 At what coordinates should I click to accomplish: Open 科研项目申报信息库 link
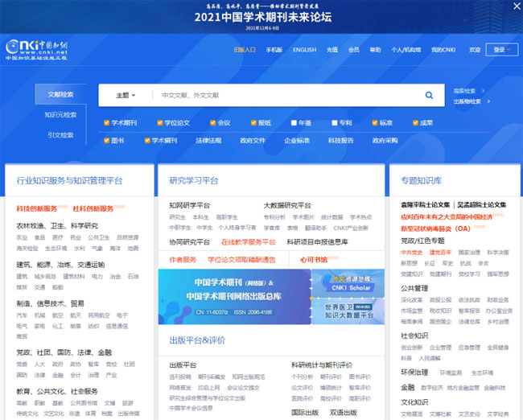tap(317, 242)
